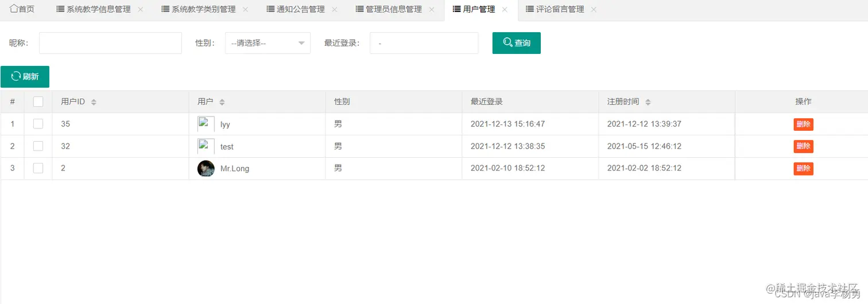868x304 pixels.
Task: Switch to 系统教学类别管理 tab
Action: (199, 9)
